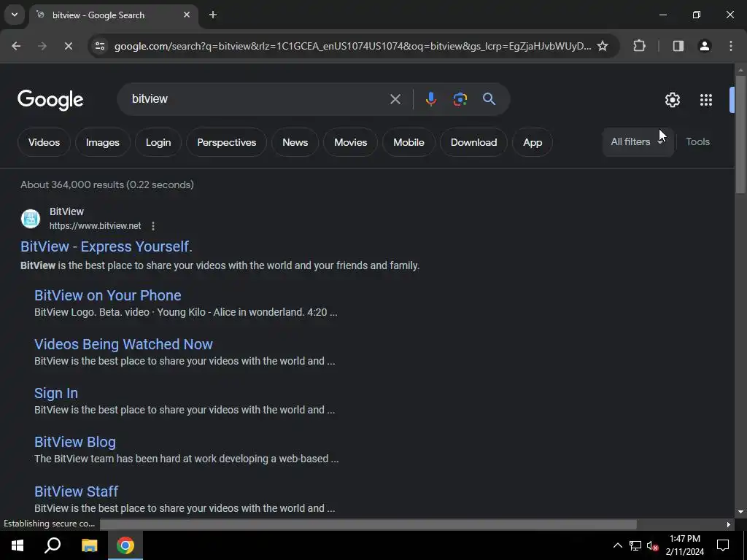This screenshot has height=560, width=747.
Task: Click the Google logo
Action: pos(50,100)
